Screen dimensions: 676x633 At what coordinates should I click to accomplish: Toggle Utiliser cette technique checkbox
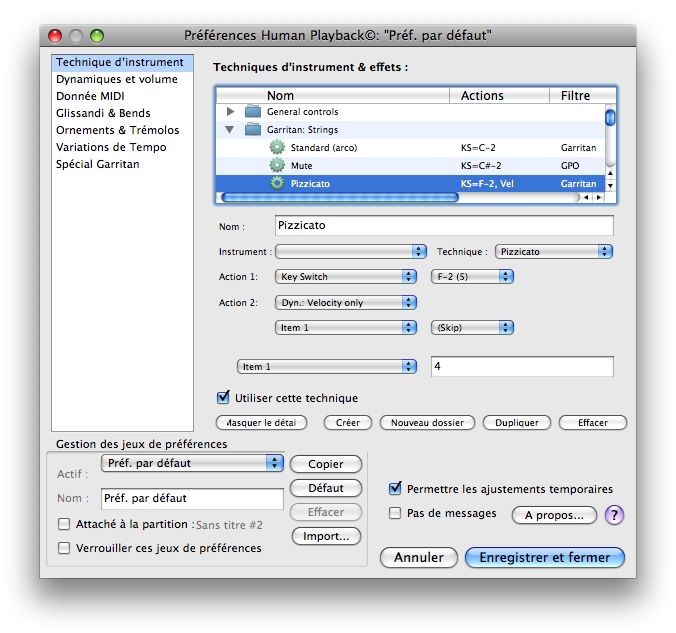(x=223, y=398)
